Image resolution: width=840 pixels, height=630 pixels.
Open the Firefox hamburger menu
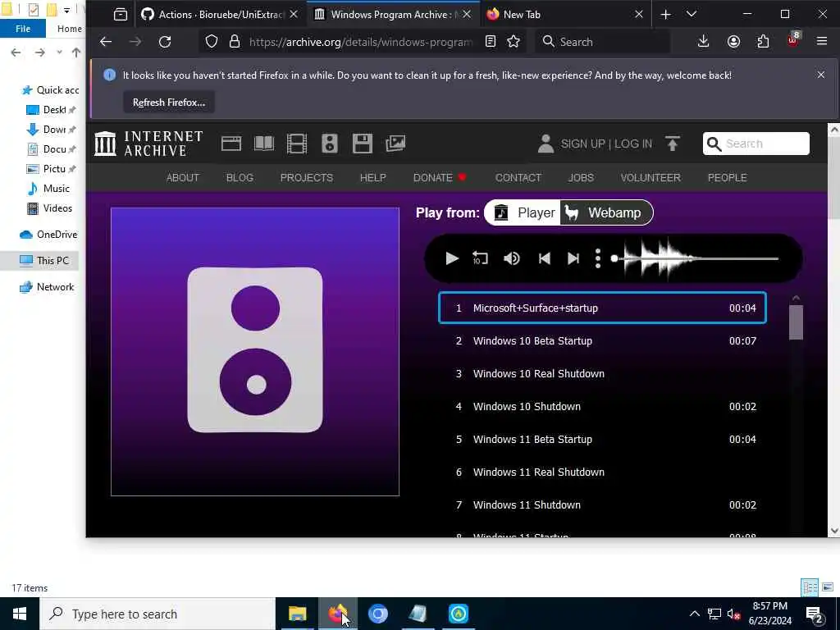[822, 42]
